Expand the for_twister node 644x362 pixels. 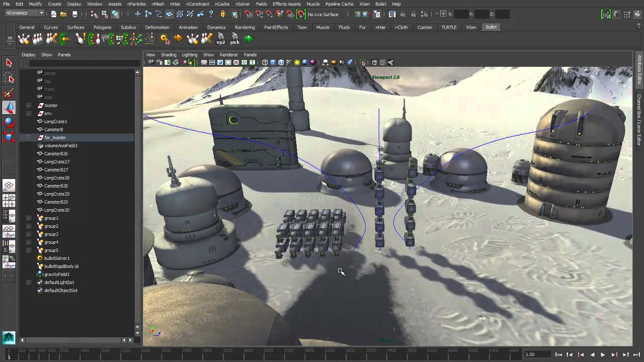(29, 138)
